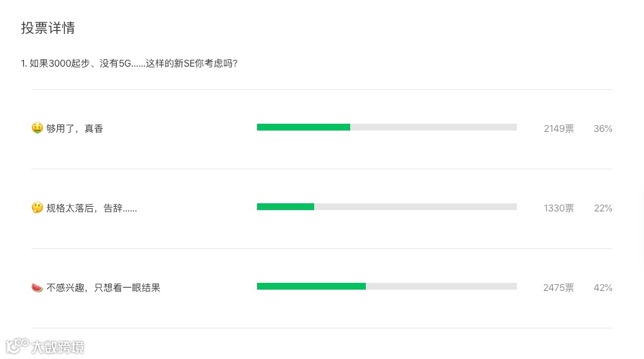This screenshot has width=644, height=359.
Task: Click the 22% percentage label
Action: pyautogui.click(x=603, y=208)
